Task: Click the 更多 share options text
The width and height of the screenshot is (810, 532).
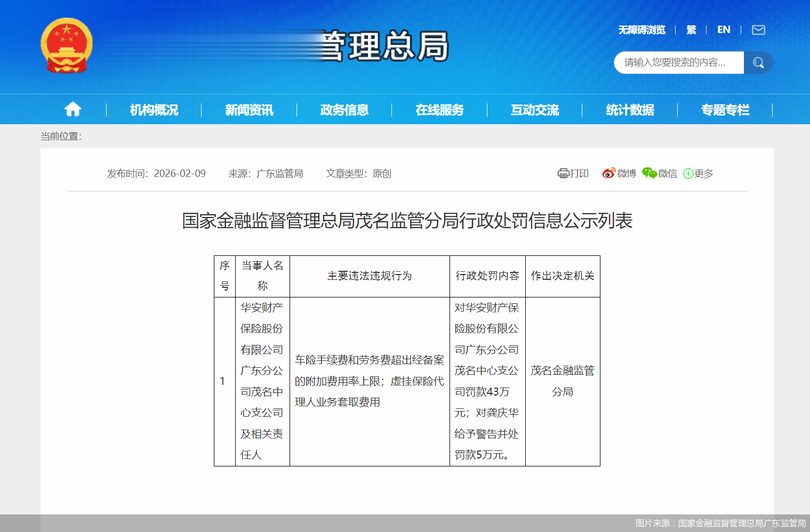Action: pyautogui.click(x=703, y=173)
